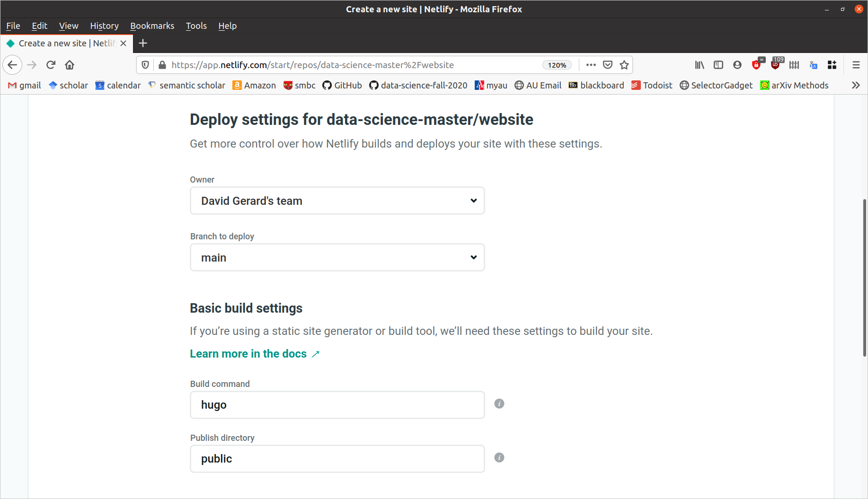This screenshot has height=499, width=868.
Task: Click the page vertical scrollbar
Action: pyautogui.click(x=864, y=278)
